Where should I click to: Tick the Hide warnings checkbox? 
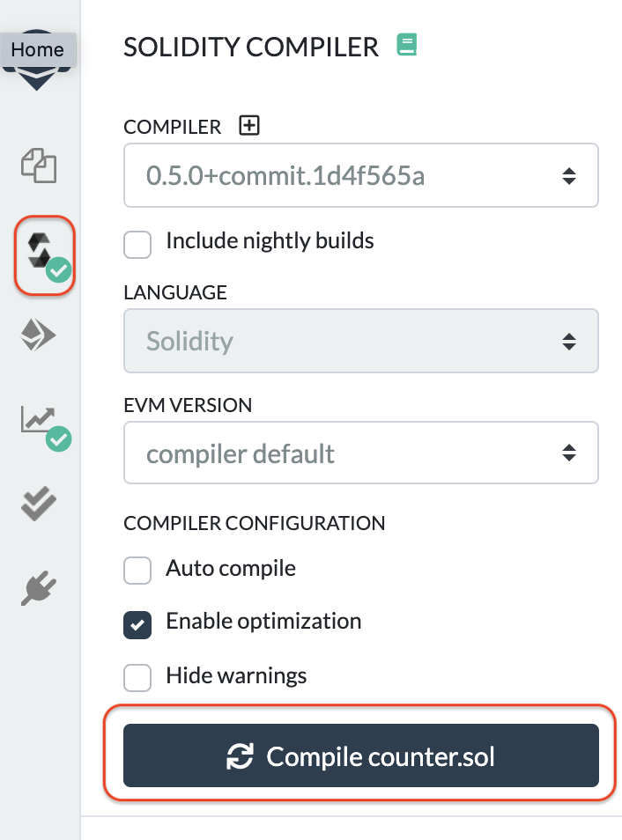(x=137, y=678)
